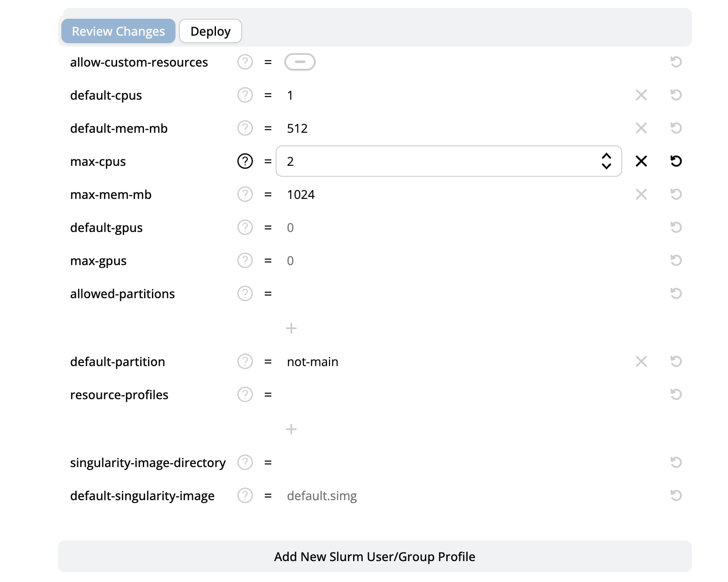Image resolution: width=728 pixels, height=582 pixels.
Task: Remove the max-mem-mb value
Action: [x=641, y=195]
